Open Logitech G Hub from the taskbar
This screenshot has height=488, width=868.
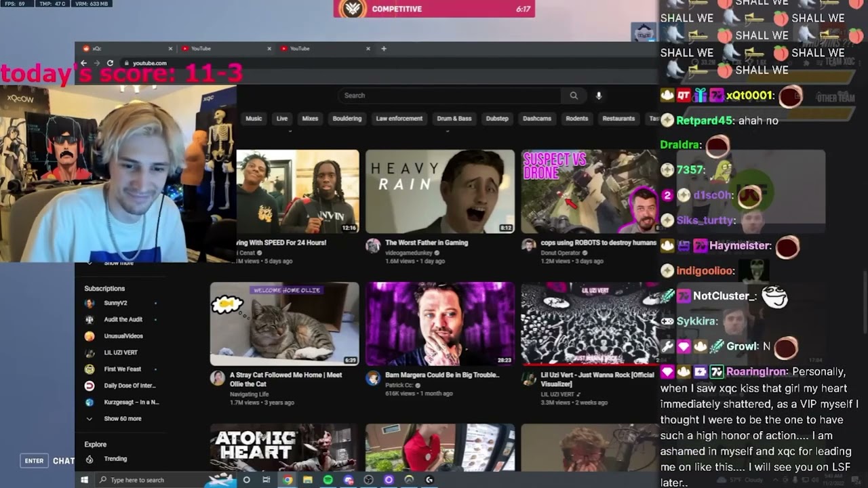point(429,480)
